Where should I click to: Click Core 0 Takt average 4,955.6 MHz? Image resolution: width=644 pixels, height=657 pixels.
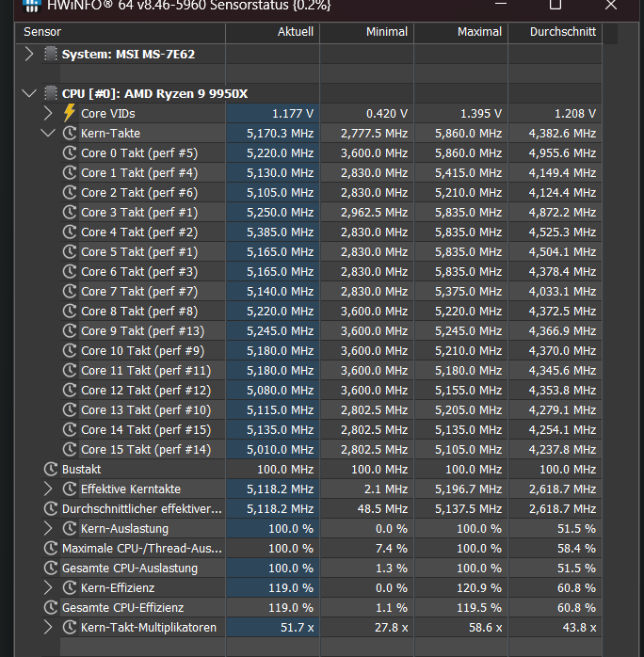point(562,152)
